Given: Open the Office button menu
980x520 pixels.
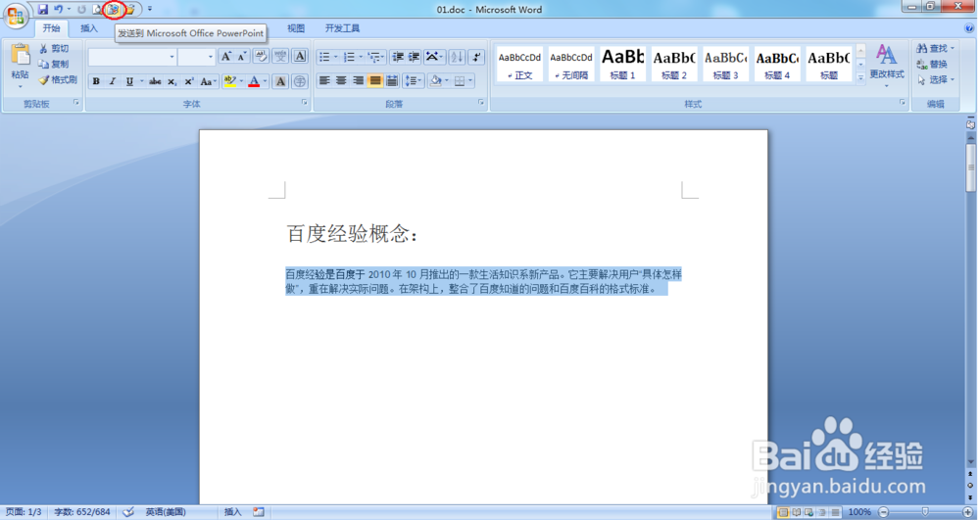Looking at the screenshot, I should click(16, 15).
